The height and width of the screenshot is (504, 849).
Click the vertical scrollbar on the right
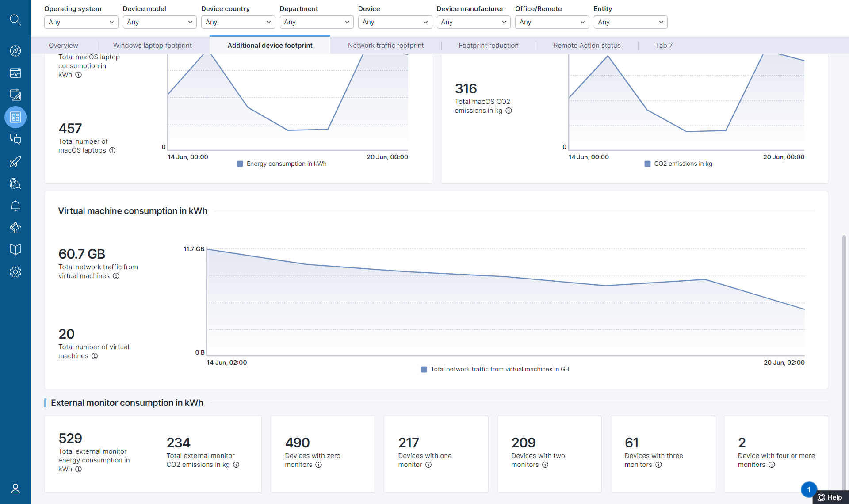coord(844,363)
